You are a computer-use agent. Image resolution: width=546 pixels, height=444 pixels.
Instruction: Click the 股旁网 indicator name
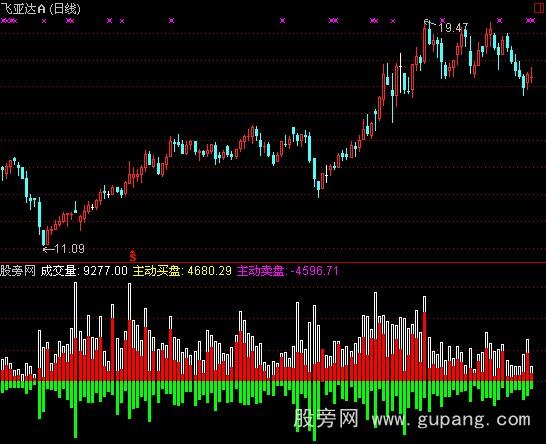tap(18, 271)
